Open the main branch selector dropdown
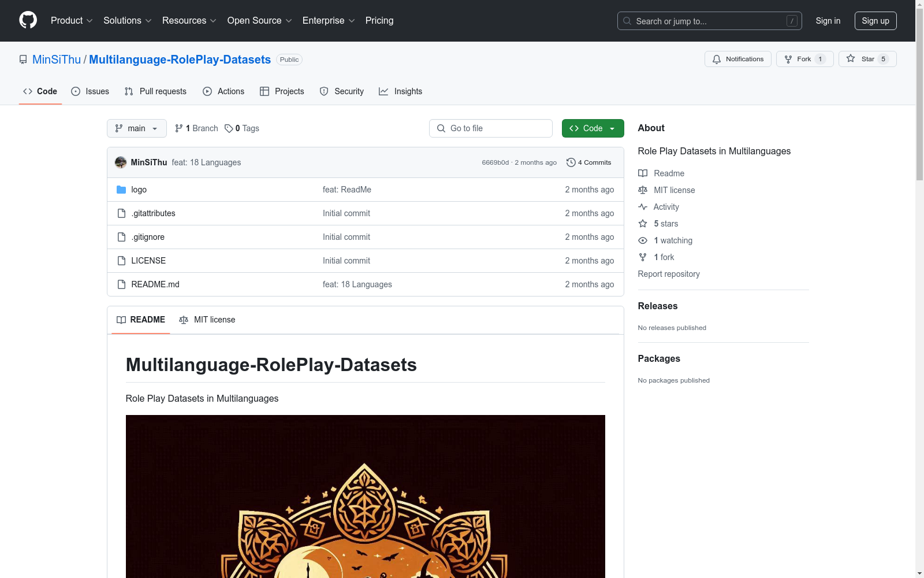 137,128
